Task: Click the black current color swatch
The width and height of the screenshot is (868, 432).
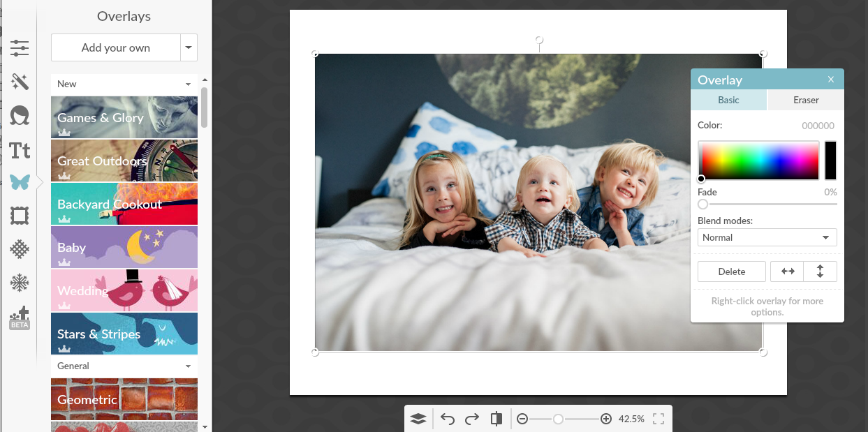Action: tap(831, 161)
